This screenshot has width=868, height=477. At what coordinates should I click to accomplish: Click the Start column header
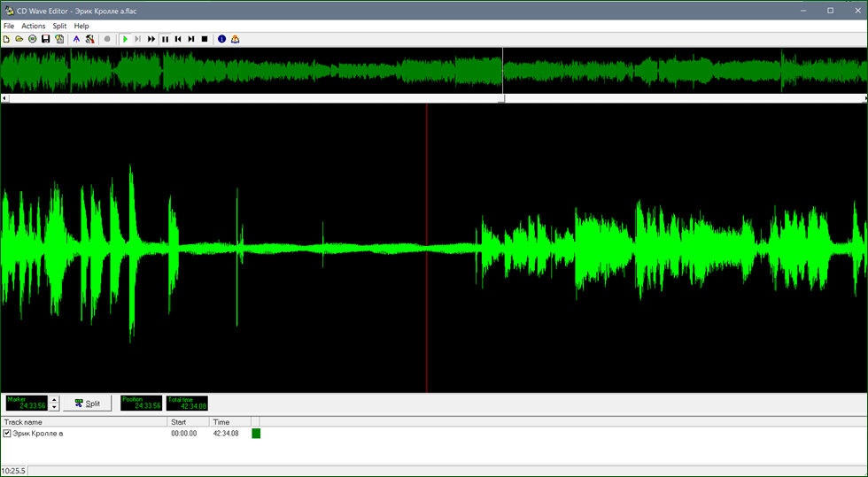[x=188, y=422]
